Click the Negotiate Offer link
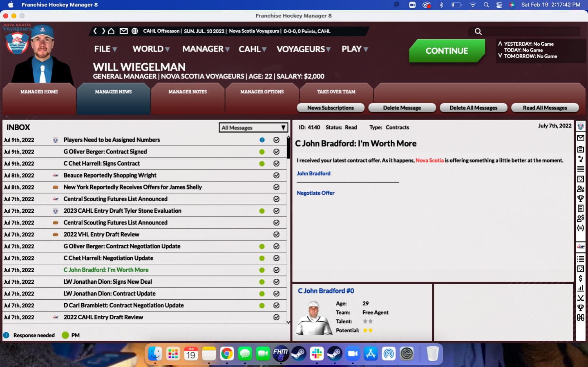Image resolution: width=588 pixels, height=367 pixels. 315,193
